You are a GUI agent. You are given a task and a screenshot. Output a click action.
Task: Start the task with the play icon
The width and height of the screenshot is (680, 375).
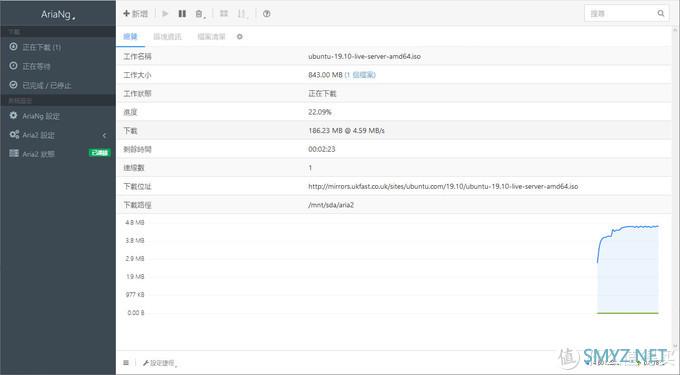(x=165, y=14)
